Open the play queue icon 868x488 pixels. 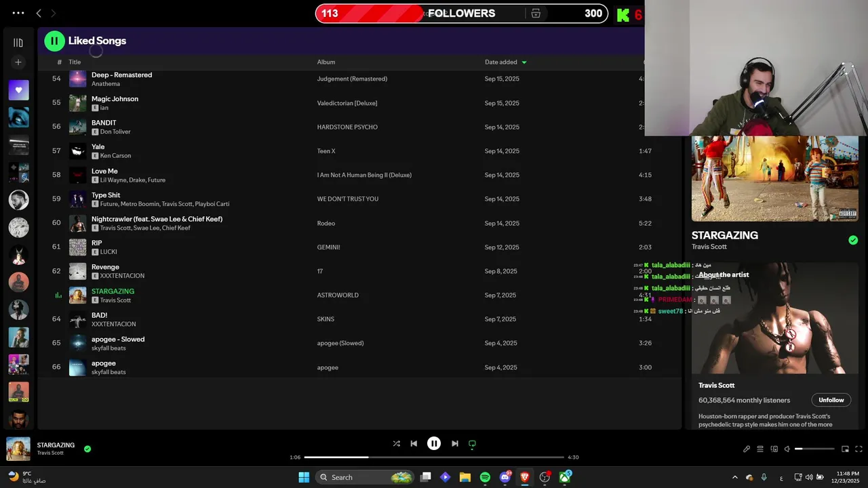click(760, 449)
